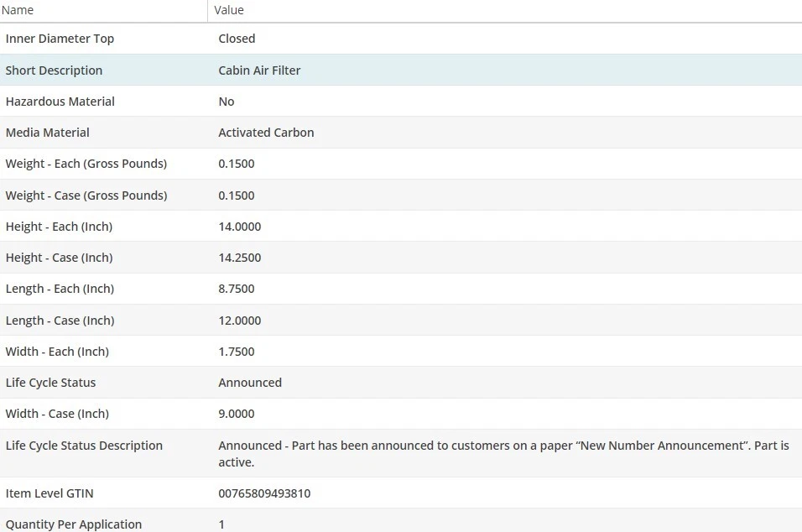Screen dimensions: 802x532
Task: Select the Short Description row label
Action: point(54,70)
